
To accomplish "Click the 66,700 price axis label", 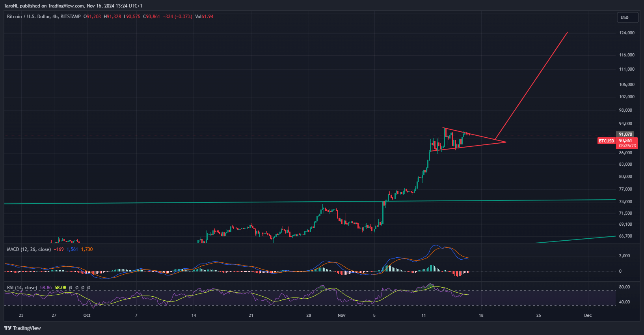I will pyautogui.click(x=625, y=236).
